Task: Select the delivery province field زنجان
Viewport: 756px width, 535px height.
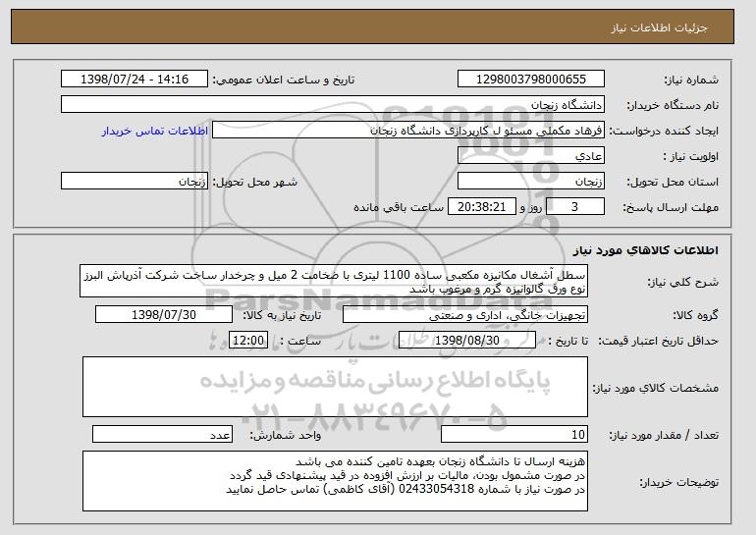Action: 531,182
